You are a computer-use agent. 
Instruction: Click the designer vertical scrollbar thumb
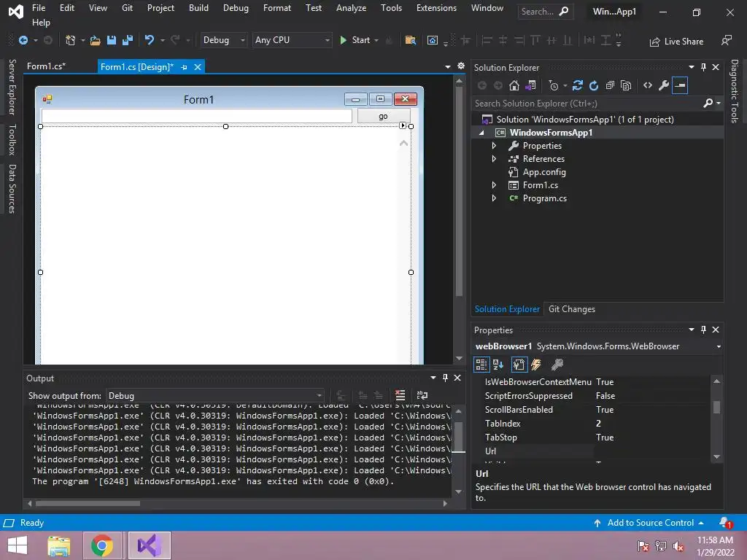click(459, 191)
